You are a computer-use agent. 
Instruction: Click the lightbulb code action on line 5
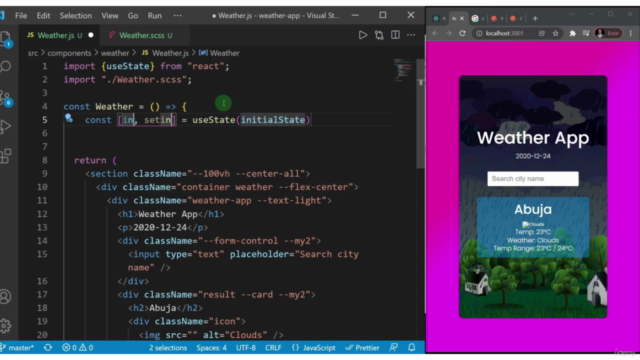tap(69, 118)
